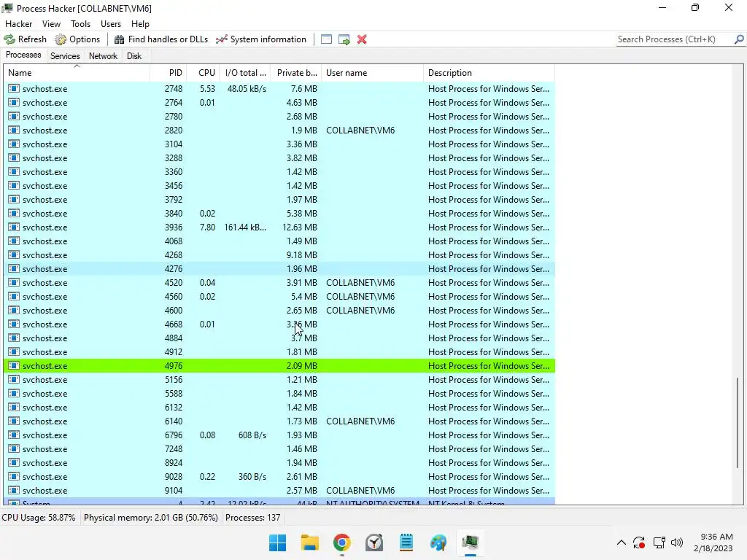
Task: Open the Help menu
Action: (x=140, y=24)
